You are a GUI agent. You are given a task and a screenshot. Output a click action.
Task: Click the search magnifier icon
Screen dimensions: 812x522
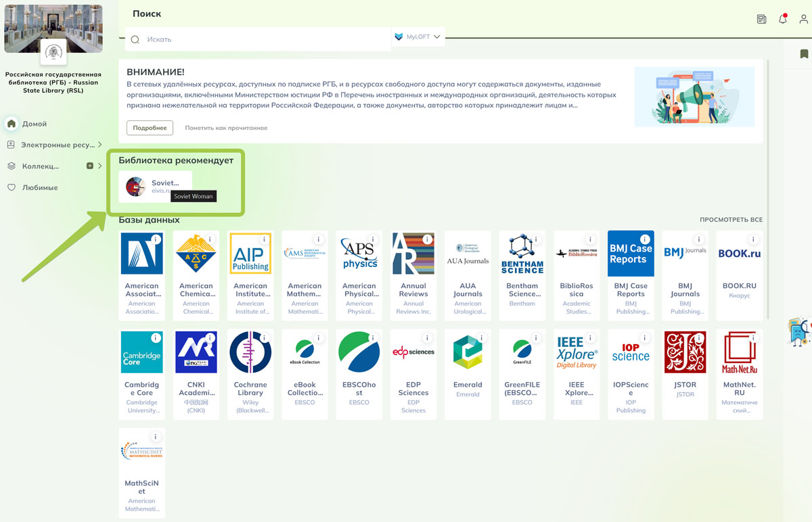click(x=135, y=39)
